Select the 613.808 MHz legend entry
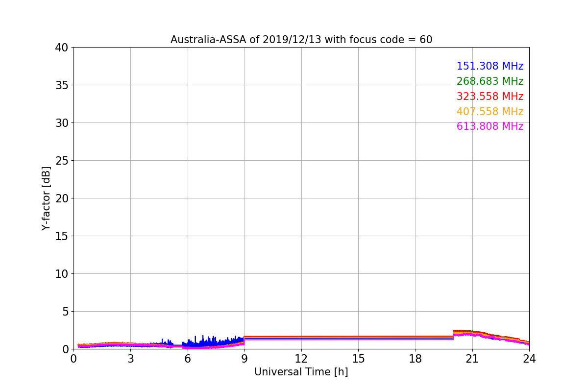This screenshot has height=392, width=588. [490, 126]
